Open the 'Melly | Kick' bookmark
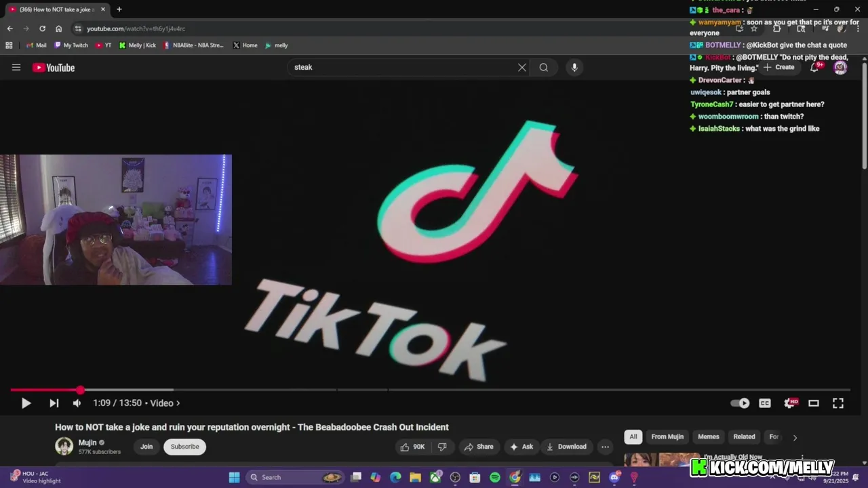 tap(137, 45)
